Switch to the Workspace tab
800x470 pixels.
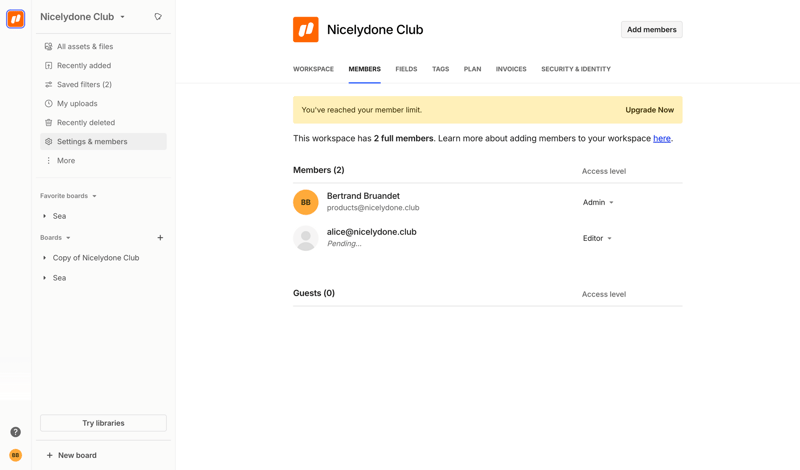pyautogui.click(x=313, y=69)
